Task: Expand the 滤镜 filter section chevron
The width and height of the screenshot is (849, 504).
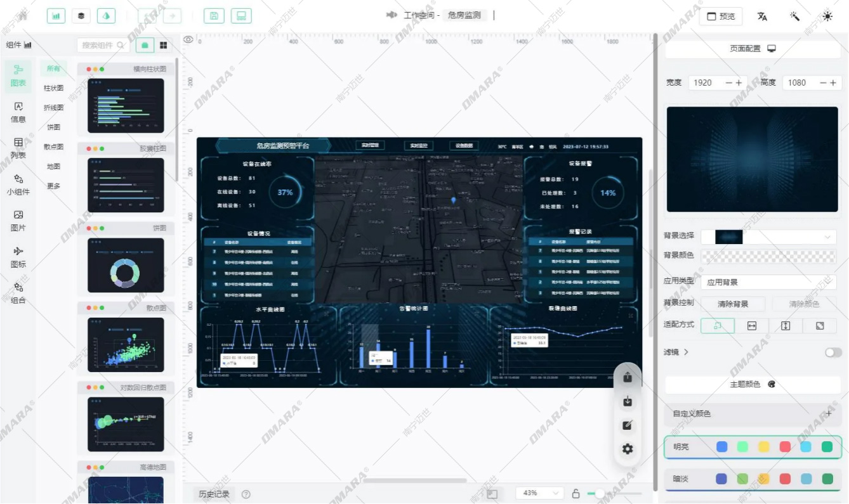Action: (x=686, y=352)
